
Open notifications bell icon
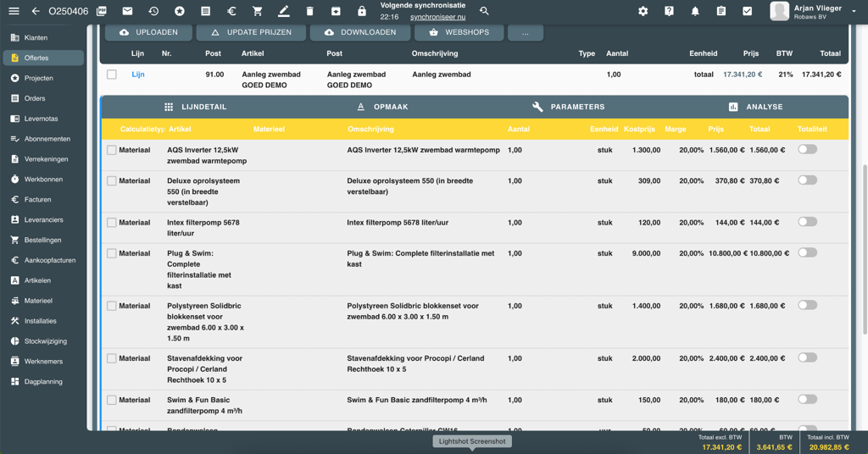click(695, 11)
